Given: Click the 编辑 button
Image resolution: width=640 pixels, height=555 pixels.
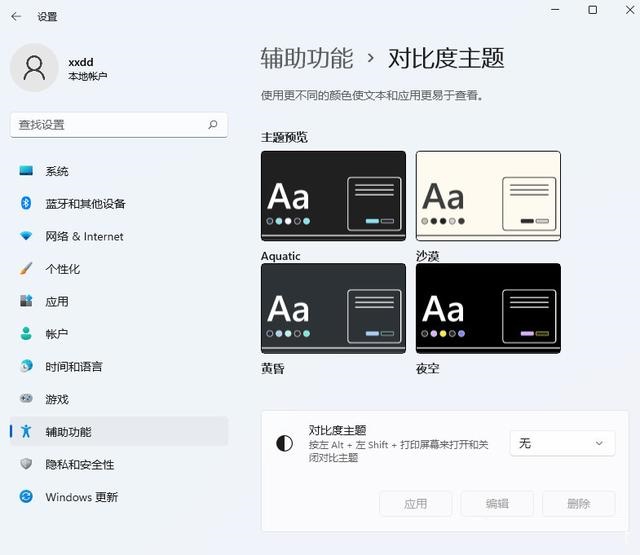Looking at the screenshot, I should pyautogui.click(x=497, y=504).
